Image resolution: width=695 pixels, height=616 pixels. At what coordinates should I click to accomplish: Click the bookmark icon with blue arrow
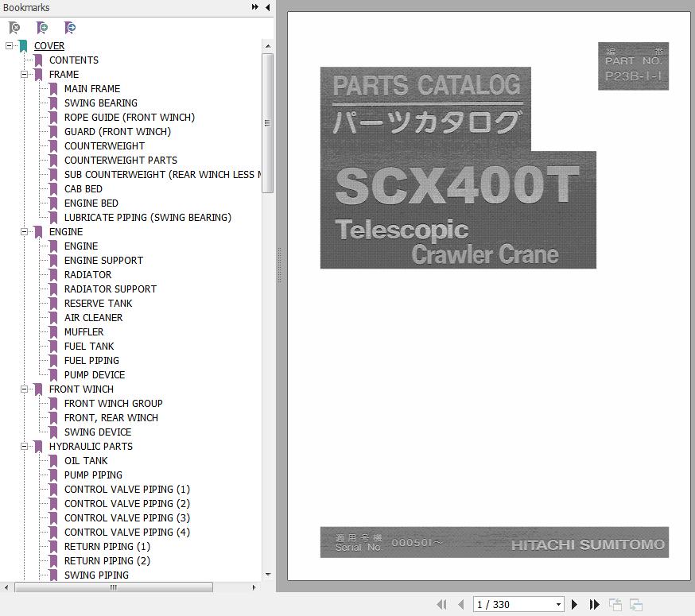pyautogui.click(x=70, y=28)
